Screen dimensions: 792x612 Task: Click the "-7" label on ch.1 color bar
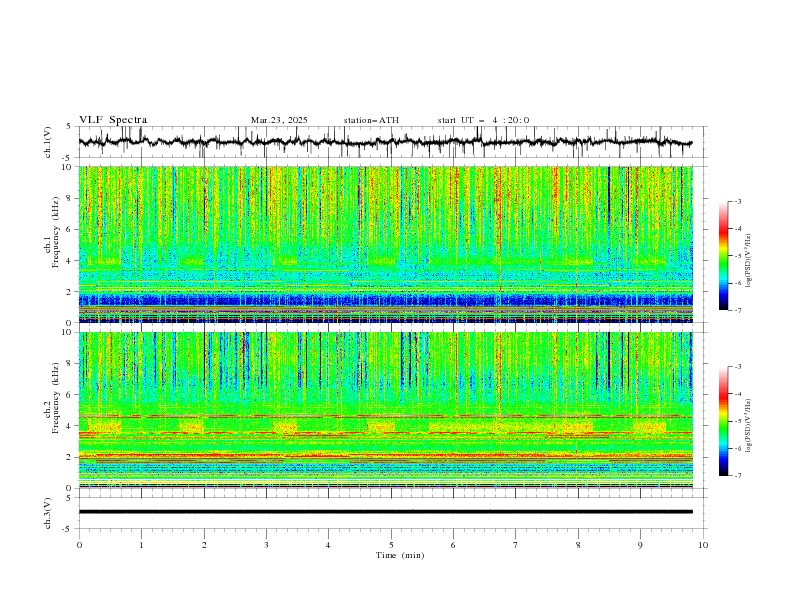tap(737, 311)
